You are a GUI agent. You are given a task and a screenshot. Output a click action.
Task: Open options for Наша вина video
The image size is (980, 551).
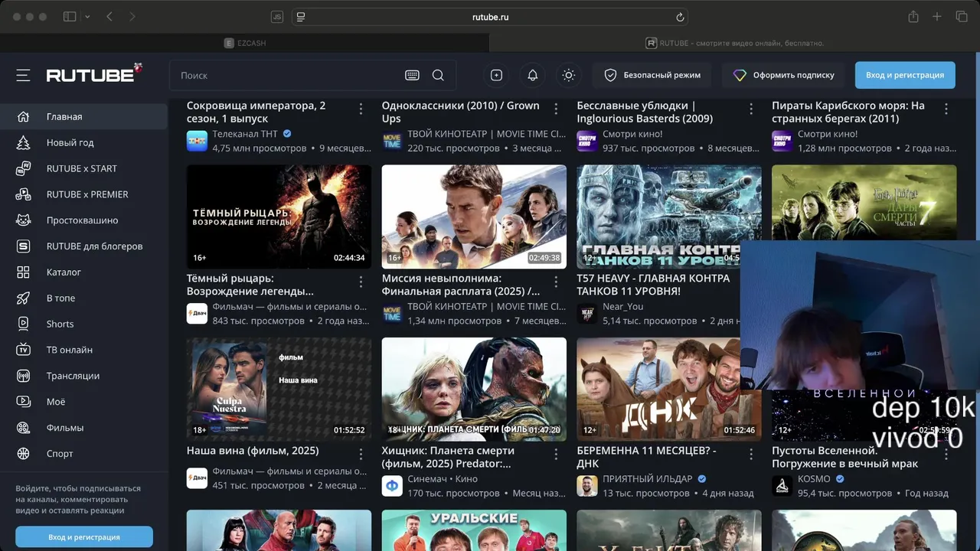pos(361,455)
